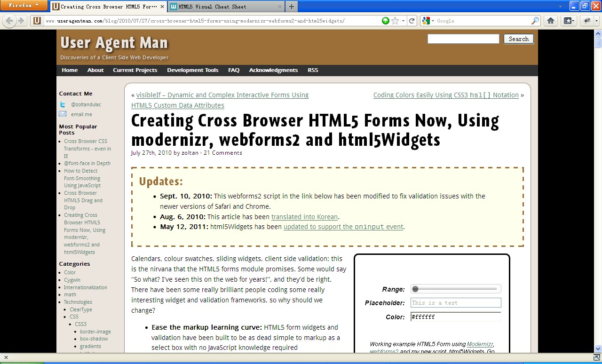This screenshot has height=364, width=602.
Task: Open the About menu item
Action: click(95, 70)
